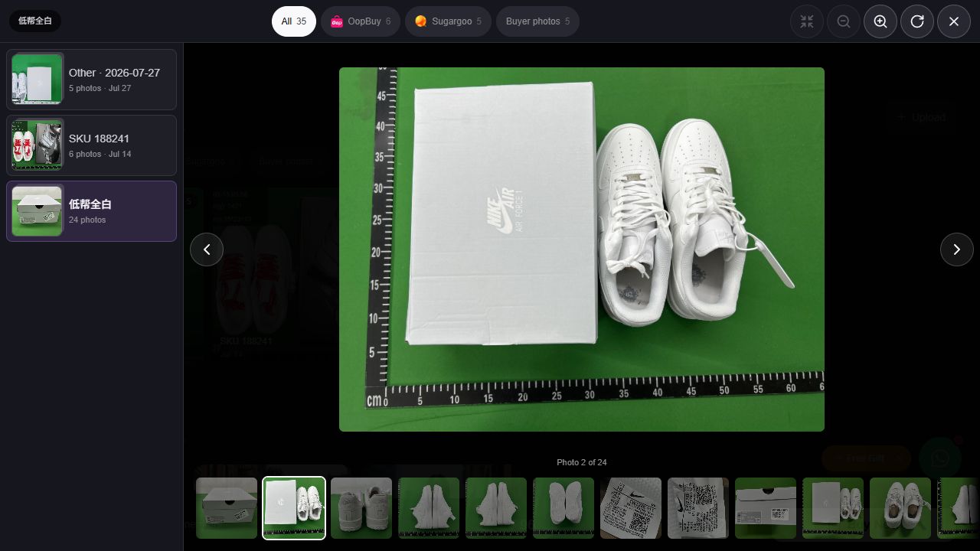Select the All 35 filter tab

click(294, 21)
